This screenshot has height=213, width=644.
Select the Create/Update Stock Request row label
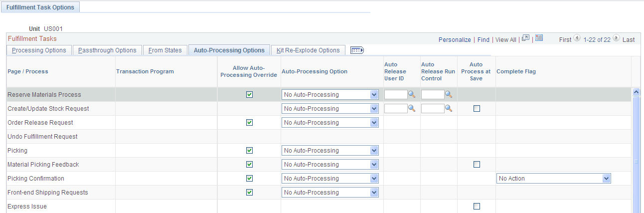pos(48,108)
